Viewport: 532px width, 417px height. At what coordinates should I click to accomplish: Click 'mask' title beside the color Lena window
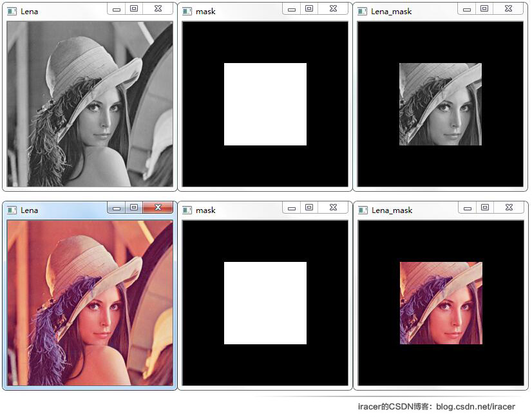205,210
